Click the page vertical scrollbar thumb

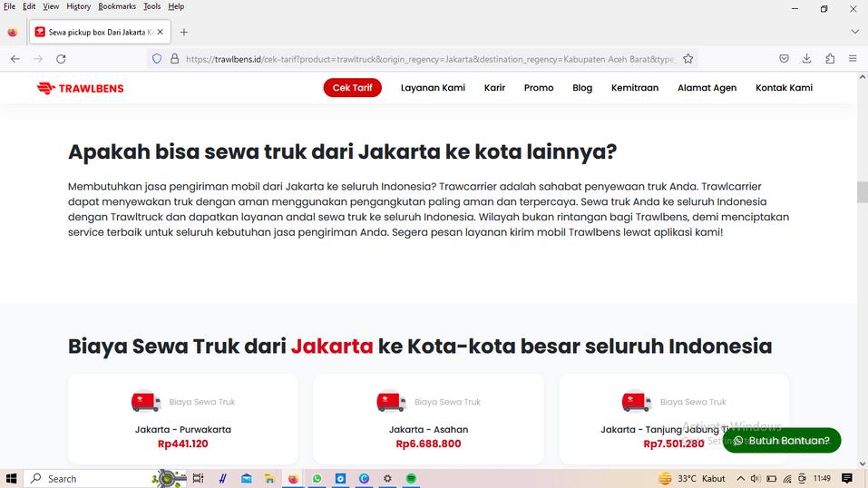tap(863, 192)
